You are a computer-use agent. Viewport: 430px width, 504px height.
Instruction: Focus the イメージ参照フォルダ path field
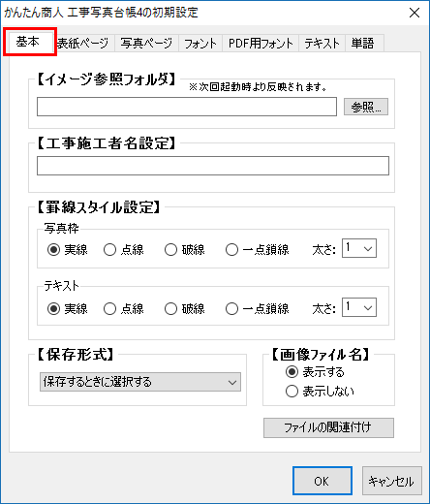click(187, 107)
